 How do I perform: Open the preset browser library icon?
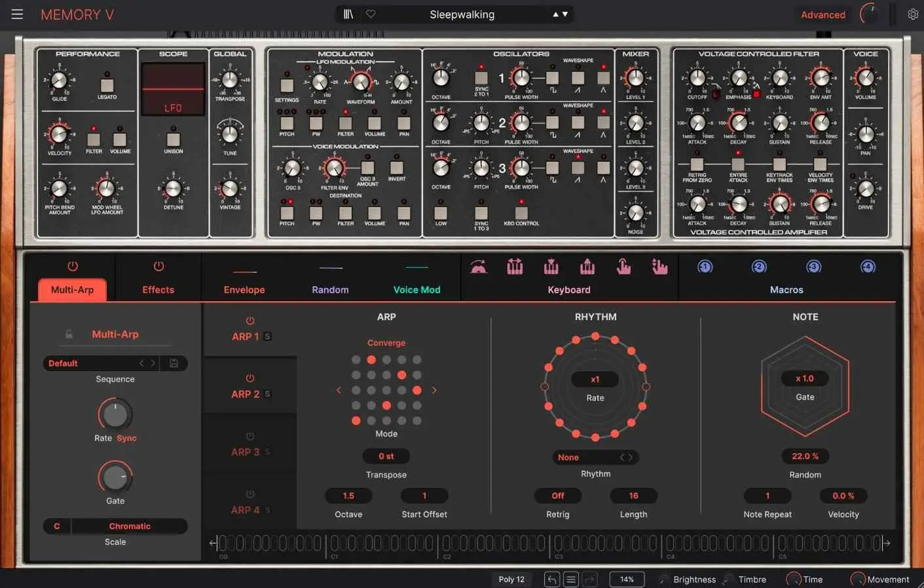348,14
